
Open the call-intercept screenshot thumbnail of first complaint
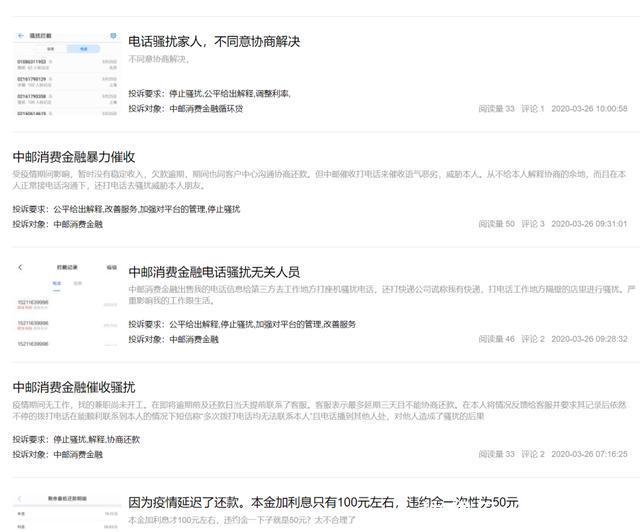point(67,73)
